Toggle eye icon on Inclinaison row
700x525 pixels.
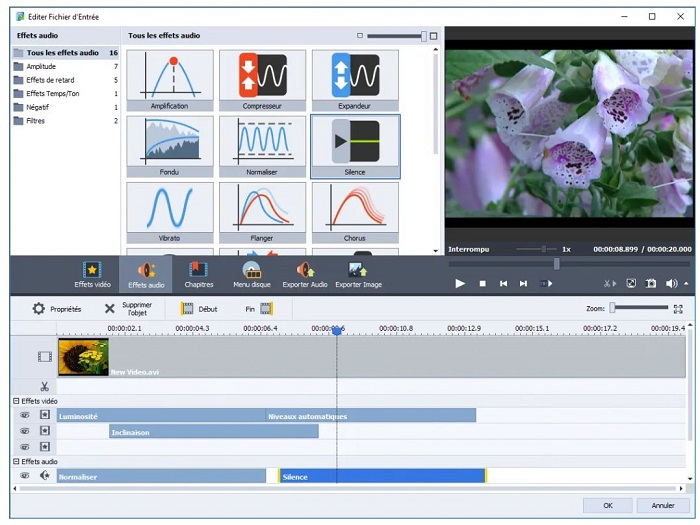point(25,431)
